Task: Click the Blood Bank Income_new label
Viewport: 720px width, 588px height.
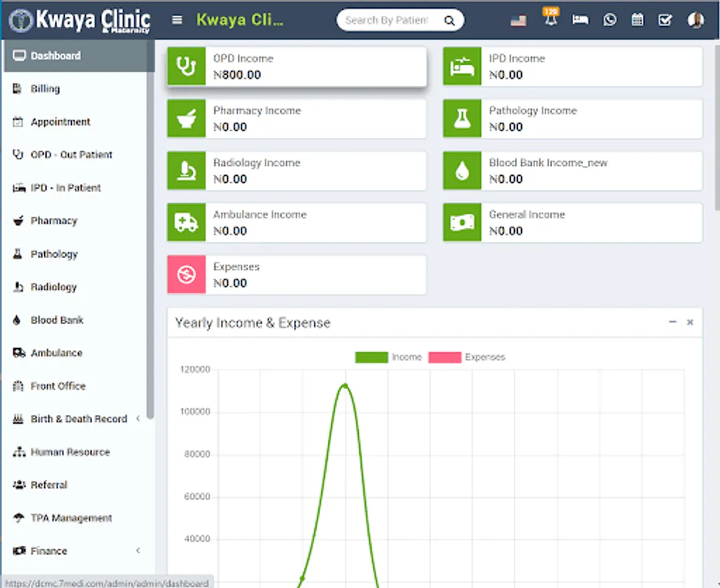Action: coord(548,163)
